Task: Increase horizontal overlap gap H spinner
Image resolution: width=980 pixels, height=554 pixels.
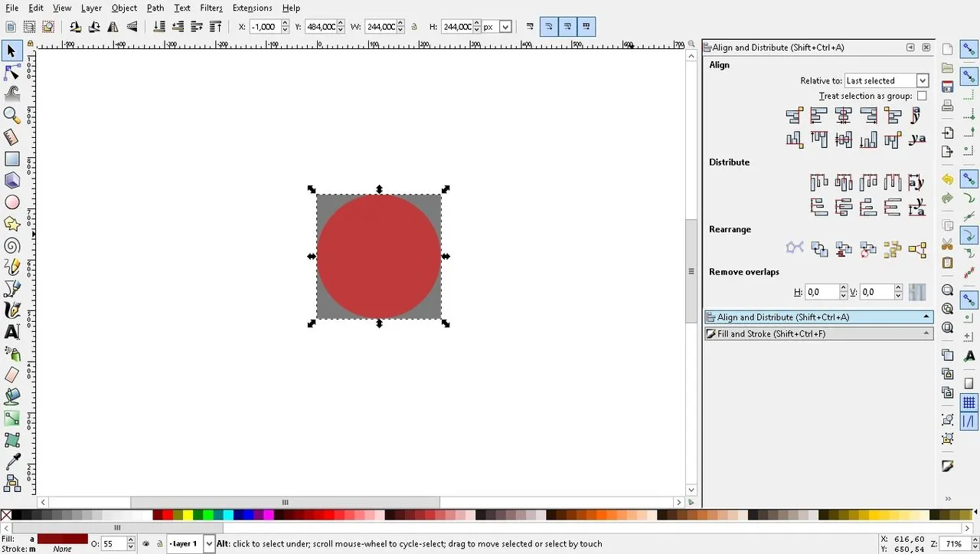Action: click(844, 289)
